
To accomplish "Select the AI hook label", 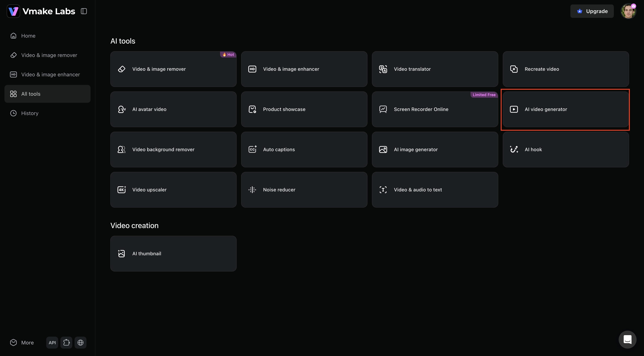I will click(533, 149).
